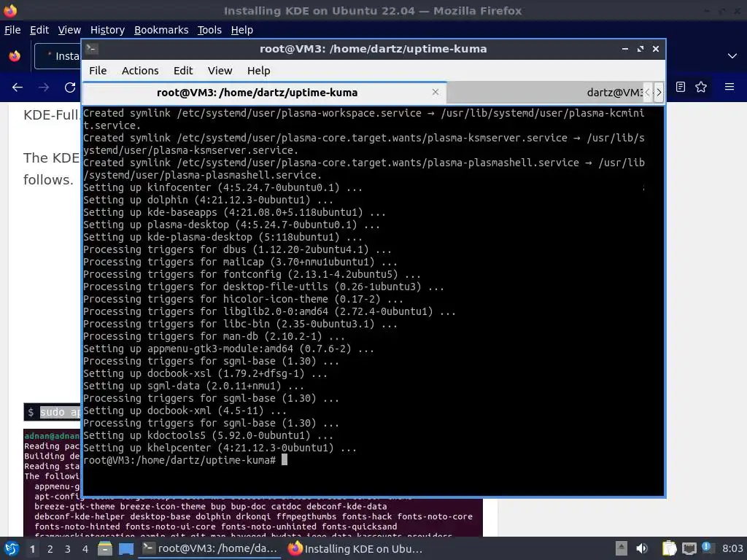Open Firefox View menu
The width and height of the screenshot is (747, 560).
[69, 30]
